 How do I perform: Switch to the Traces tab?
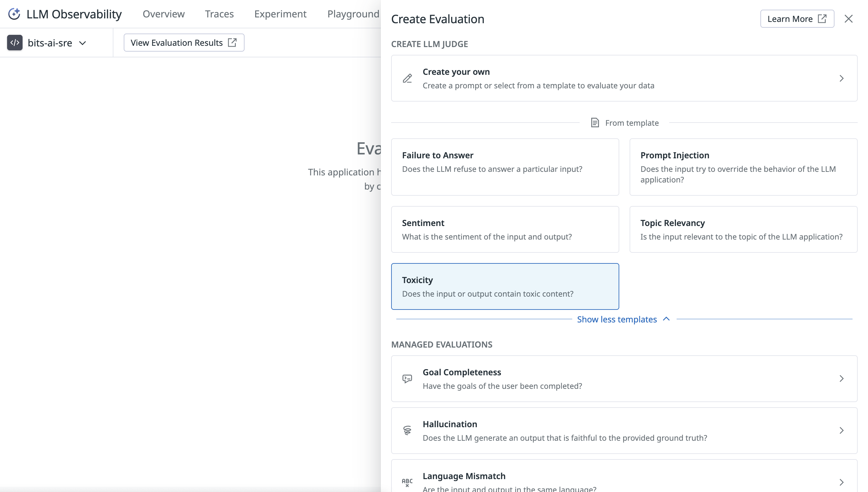point(219,14)
